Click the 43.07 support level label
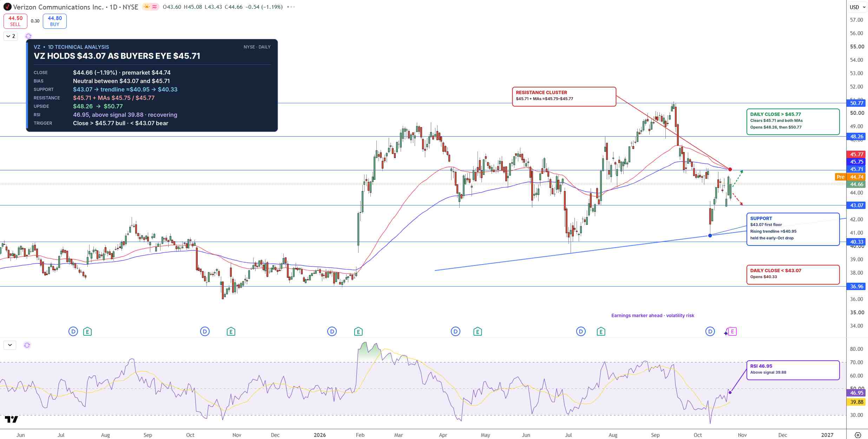 [857, 205]
